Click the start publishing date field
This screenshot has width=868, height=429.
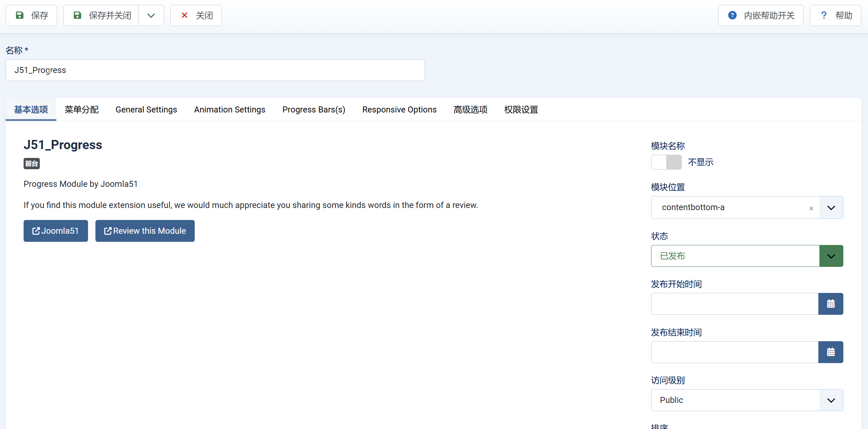tap(735, 304)
